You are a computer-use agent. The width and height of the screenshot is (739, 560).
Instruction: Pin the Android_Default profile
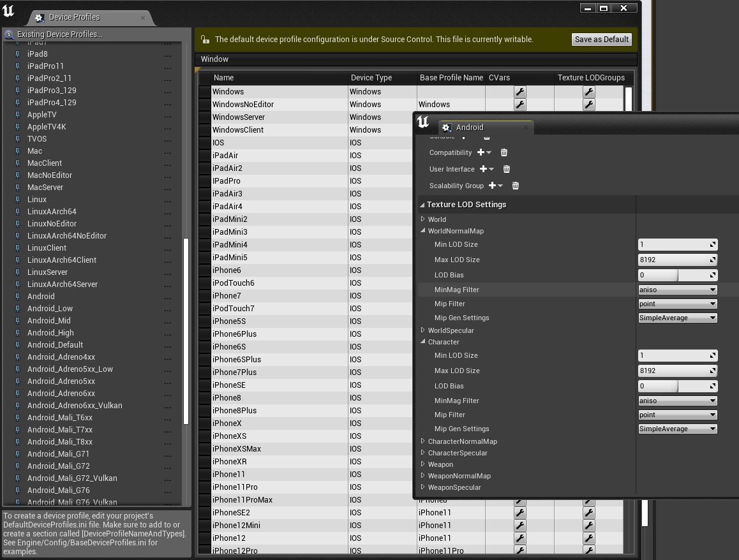(x=17, y=345)
